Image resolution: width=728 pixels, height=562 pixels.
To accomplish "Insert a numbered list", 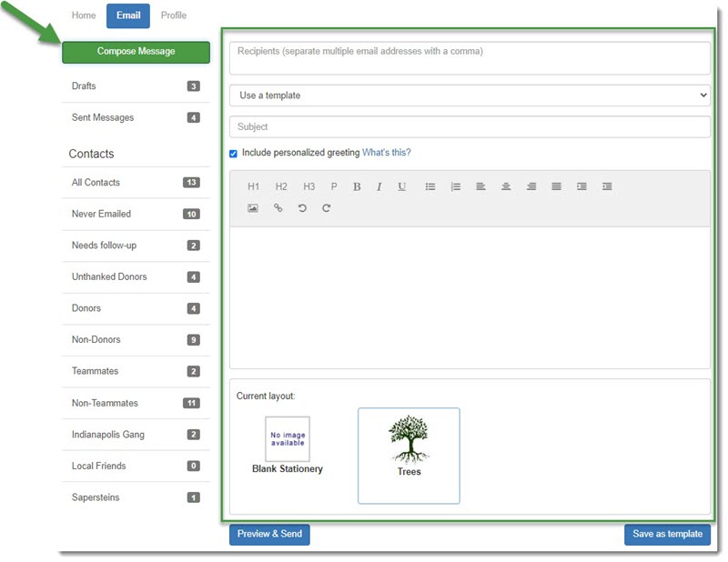I will pyautogui.click(x=455, y=186).
